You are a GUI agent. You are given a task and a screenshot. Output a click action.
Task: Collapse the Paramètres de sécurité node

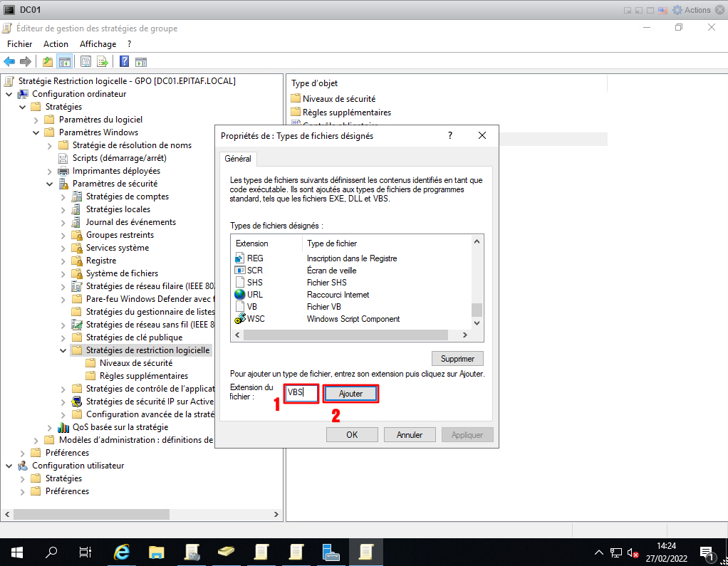[x=50, y=184]
